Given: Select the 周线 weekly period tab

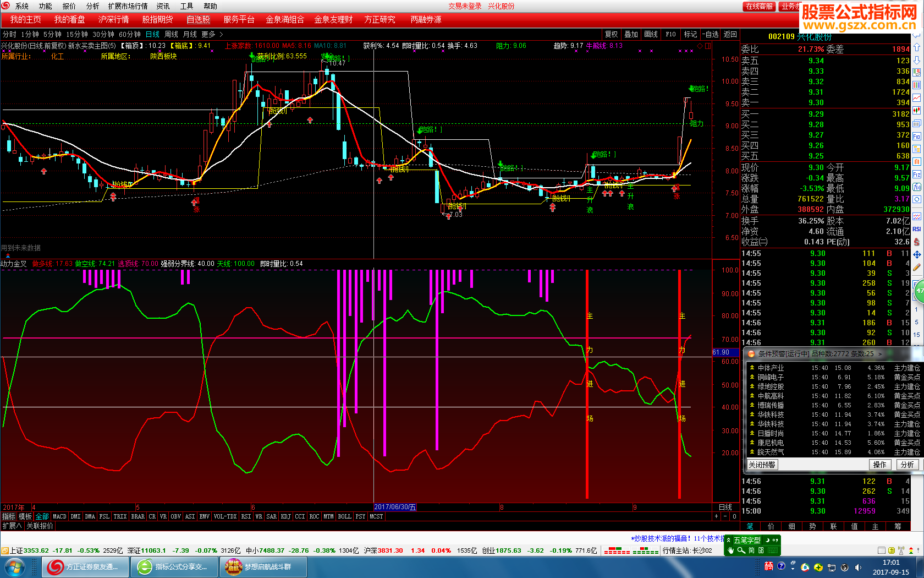Looking at the screenshot, I should pos(171,34).
